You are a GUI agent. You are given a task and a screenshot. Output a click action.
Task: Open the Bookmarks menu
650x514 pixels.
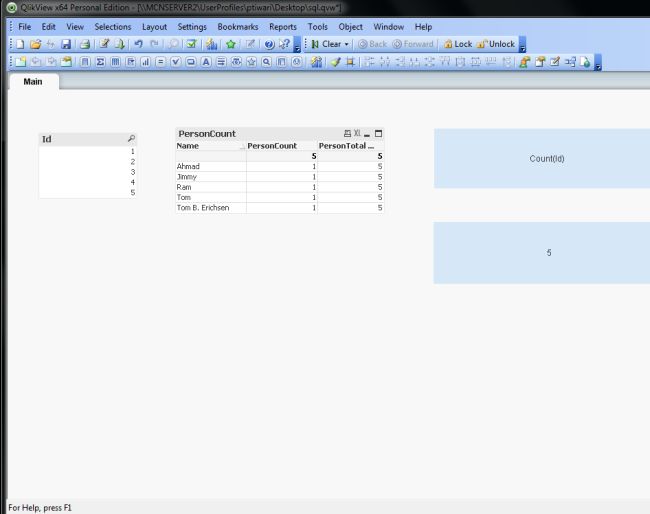(238, 27)
